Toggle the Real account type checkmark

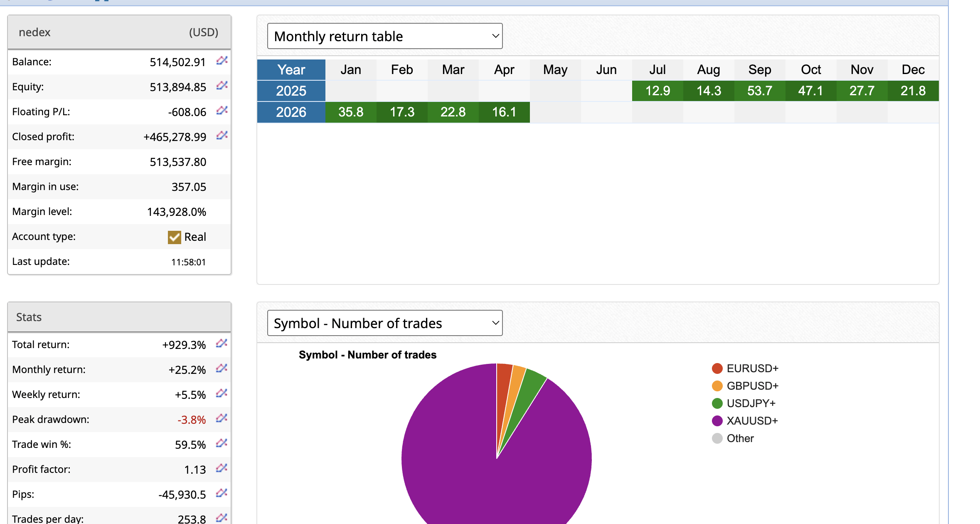tap(174, 237)
